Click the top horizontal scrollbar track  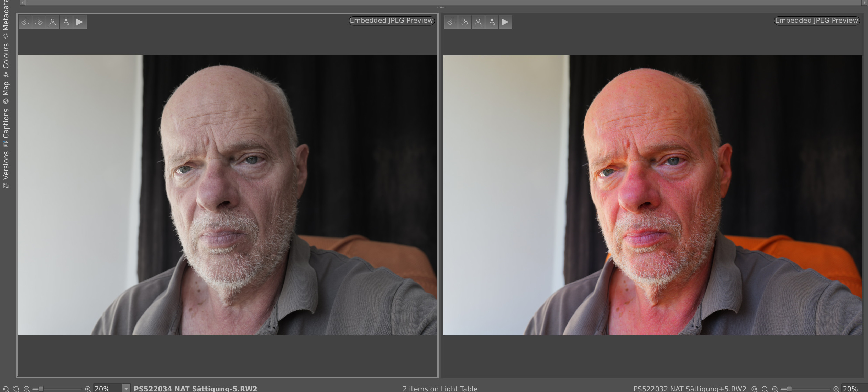[443, 3]
